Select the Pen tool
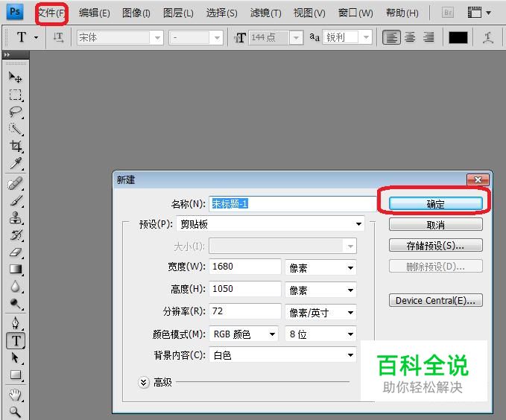506x420 pixels. pos(15,323)
